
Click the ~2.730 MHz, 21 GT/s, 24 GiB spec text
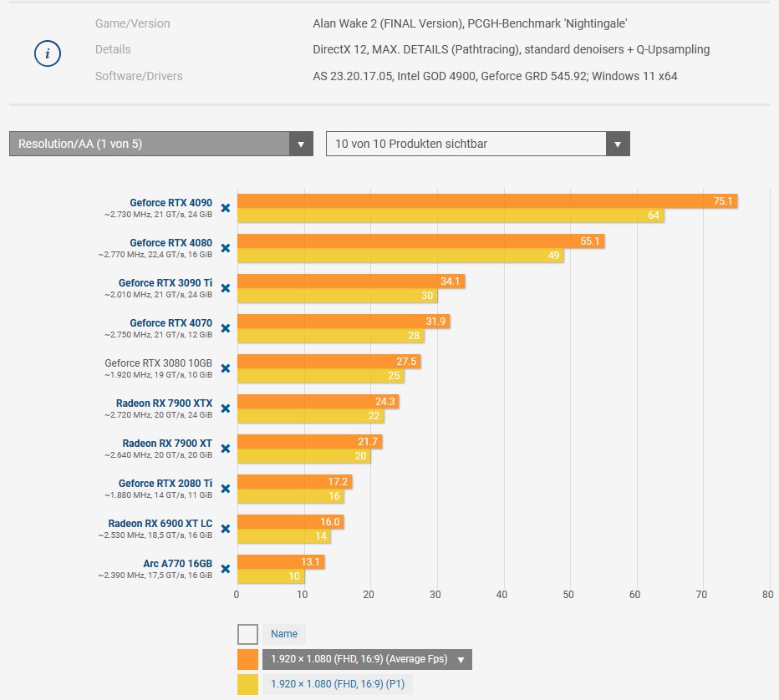(x=159, y=215)
